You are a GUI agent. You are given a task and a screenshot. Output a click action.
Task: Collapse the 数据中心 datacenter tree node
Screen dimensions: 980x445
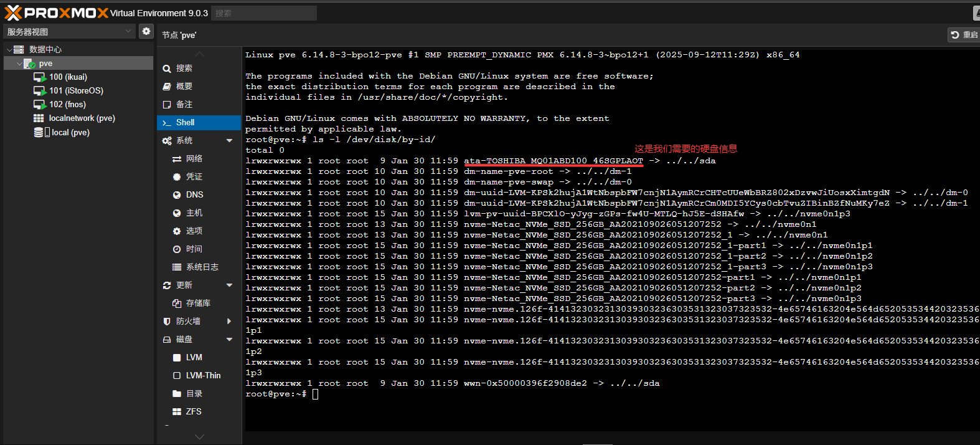(9, 49)
